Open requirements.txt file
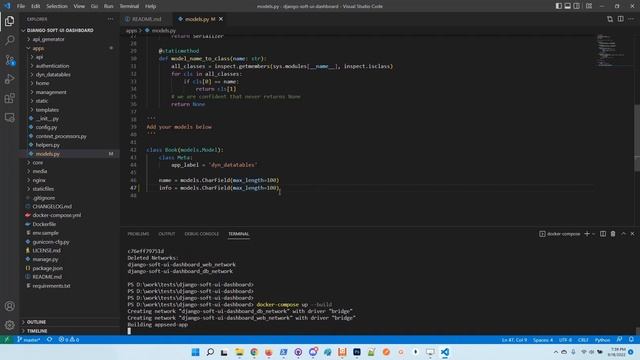This screenshot has width=640, height=360. 51,286
